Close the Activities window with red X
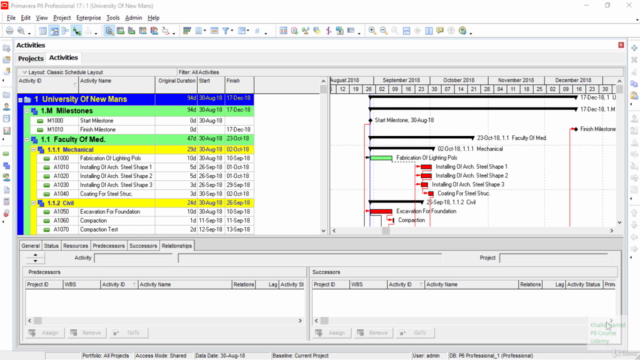The width and height of the screenshot is (640, 360). [621, 45]
